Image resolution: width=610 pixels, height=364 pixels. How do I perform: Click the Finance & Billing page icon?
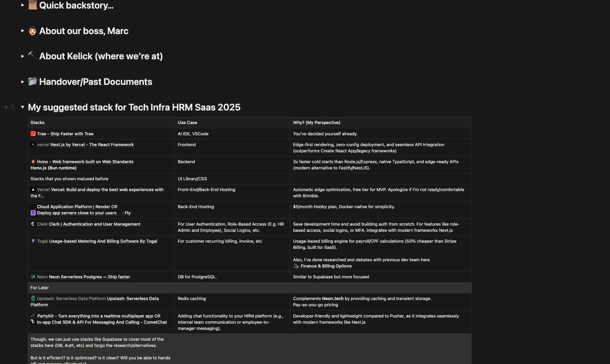click(296, 266)
